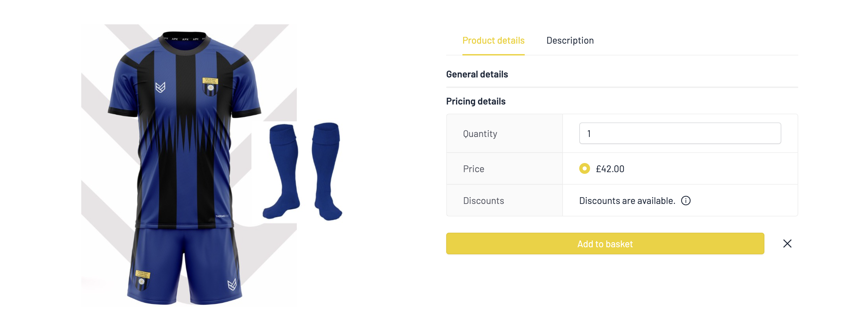868x324 pixels.
Task: Add the kit to basket
Action: 605,244
